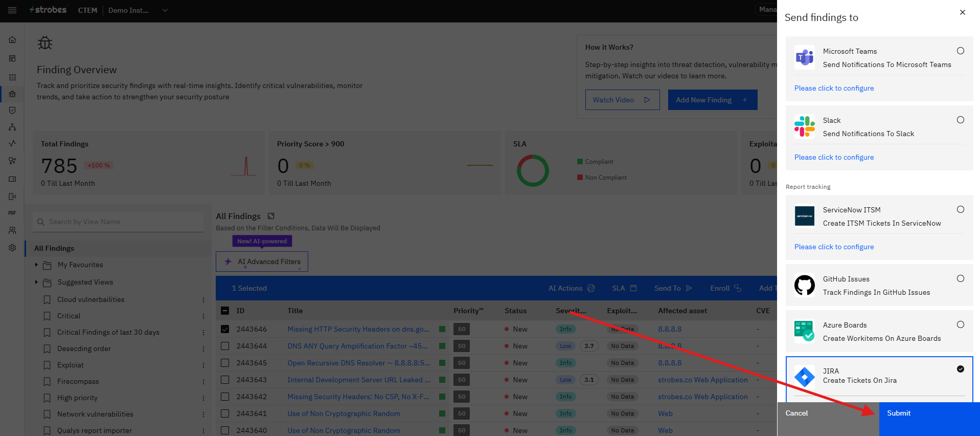This screenshot has height=436, width=980.
Task: Expand the Suggested Views folder
Action: coord(36,282)
